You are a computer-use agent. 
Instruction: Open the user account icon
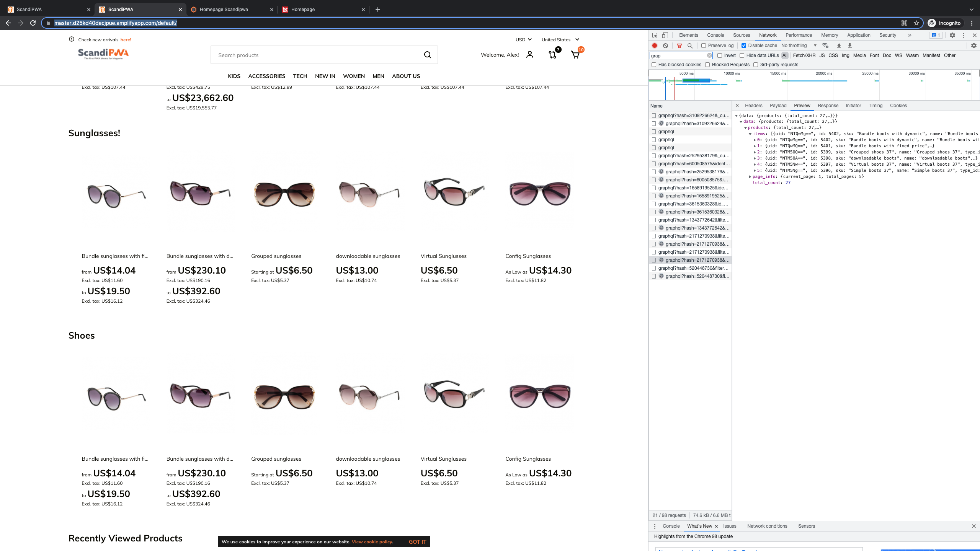[x=530, y=55]
